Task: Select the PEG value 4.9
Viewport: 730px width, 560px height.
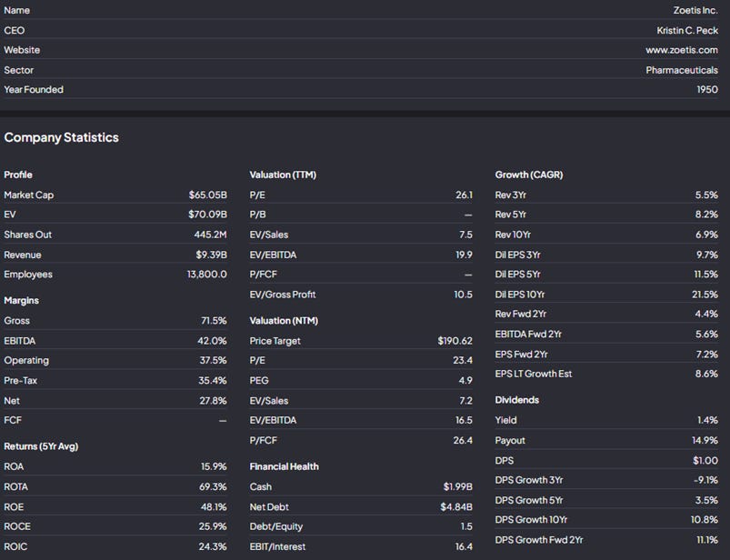Action: point(465,380)
